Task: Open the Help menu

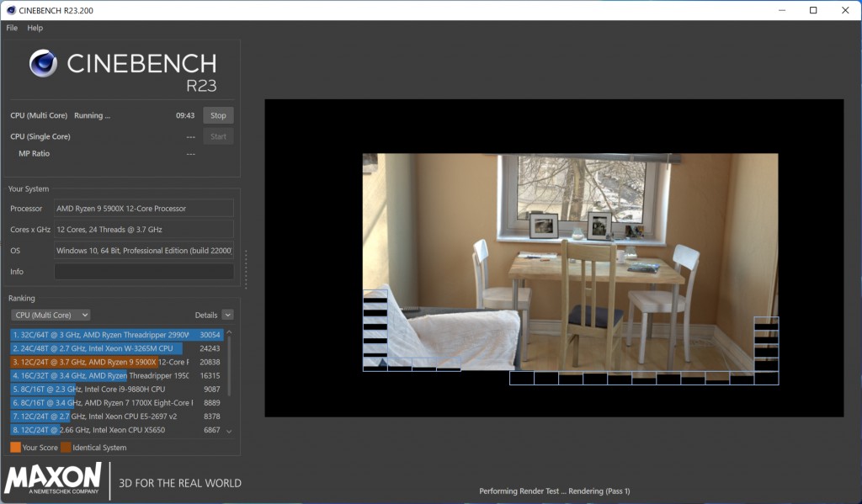Action: coord(35,28)
